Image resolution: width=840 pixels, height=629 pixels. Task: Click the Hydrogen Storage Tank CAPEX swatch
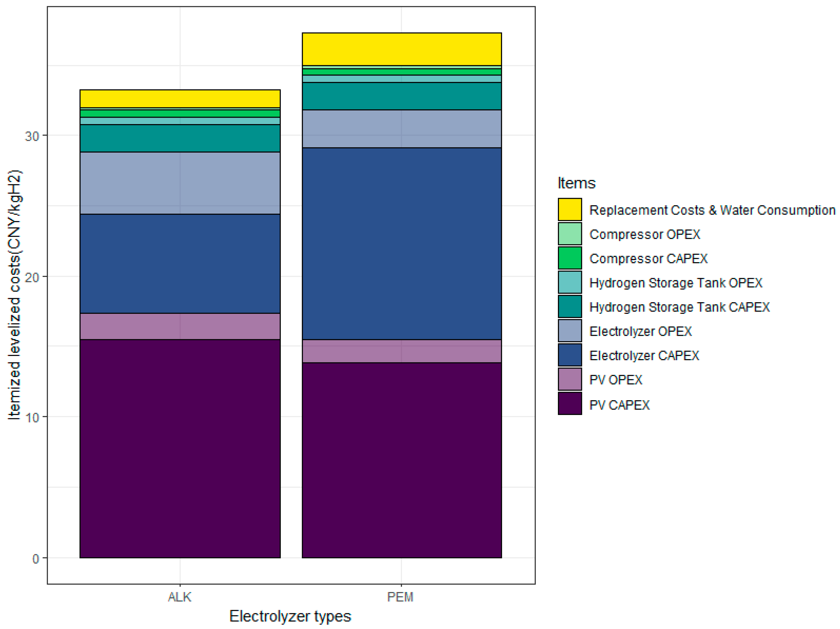(570, 307)
